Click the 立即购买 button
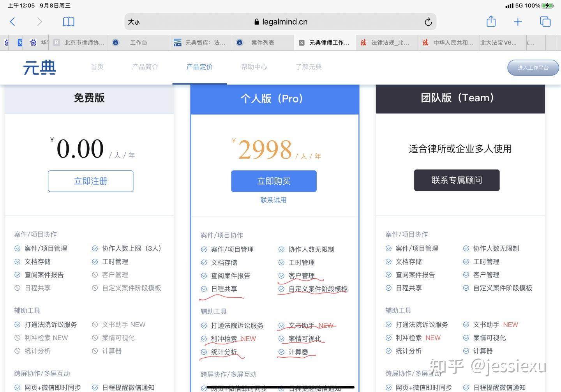The image size is (561, 392). click(x=274, y=181)
